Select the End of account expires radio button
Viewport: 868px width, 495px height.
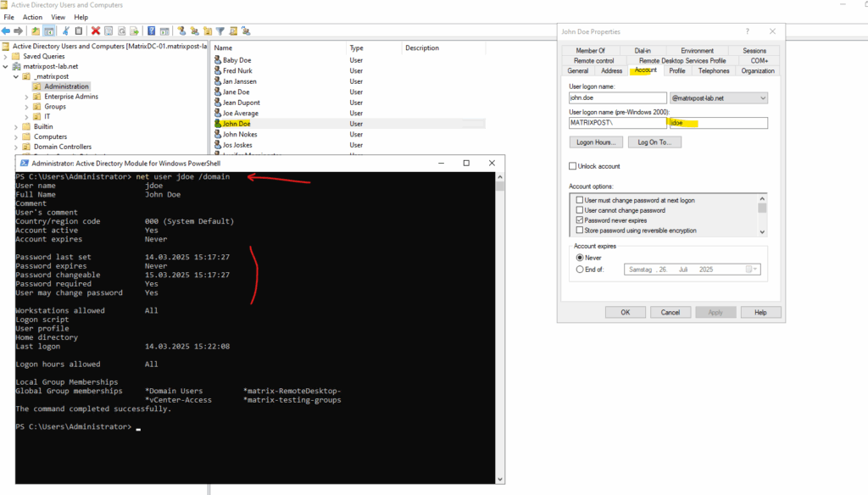coord(580,270)
